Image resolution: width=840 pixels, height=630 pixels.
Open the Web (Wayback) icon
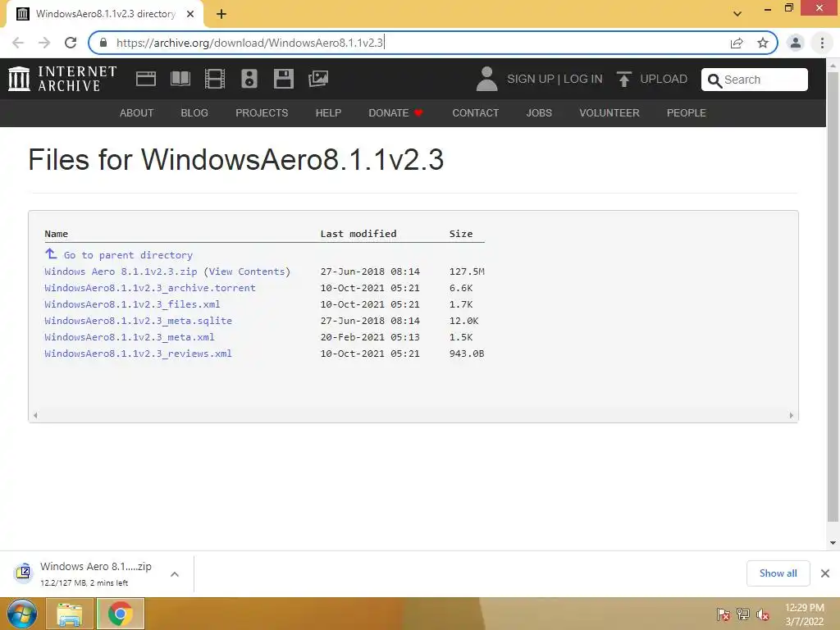(146, 79)
